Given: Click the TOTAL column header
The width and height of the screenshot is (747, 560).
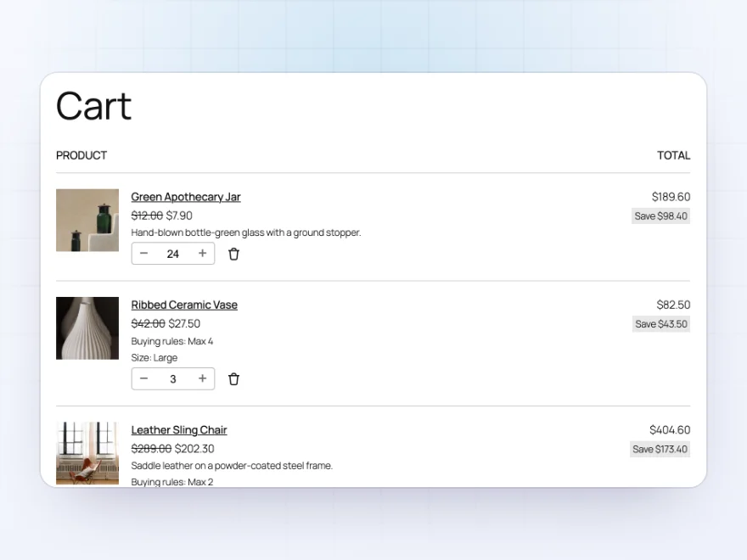Looking at the screenshot, I should (x=674, y=155).
